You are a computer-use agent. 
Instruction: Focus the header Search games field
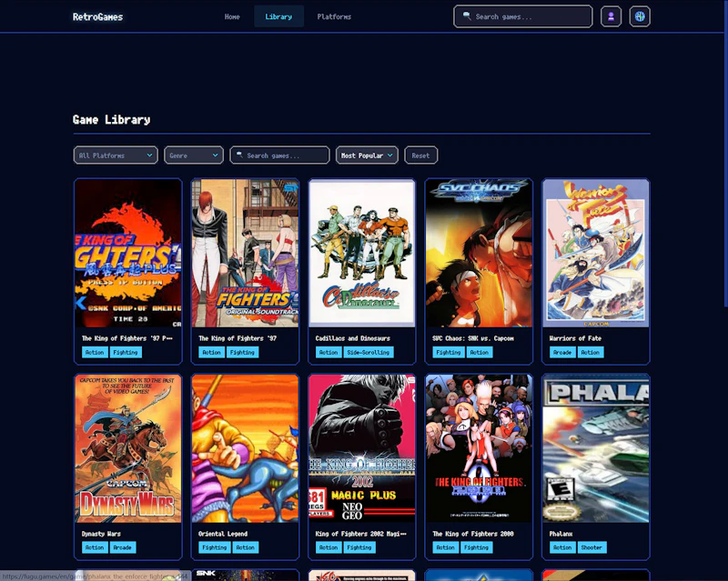point(523,16)
